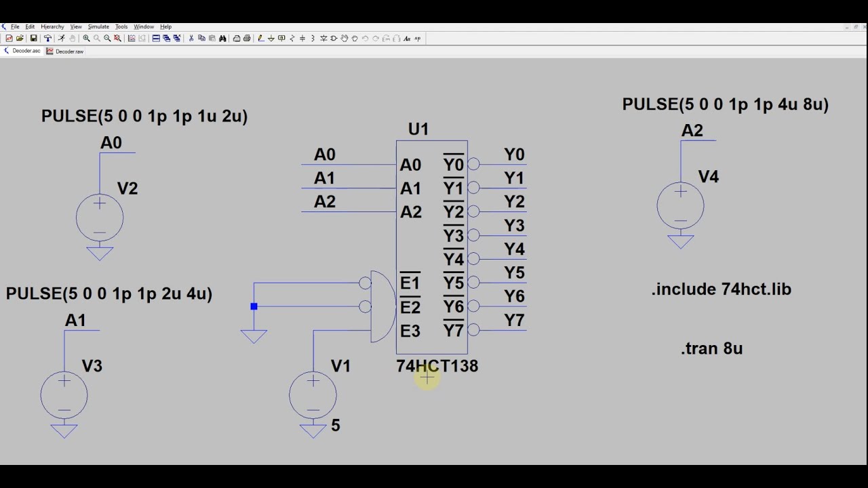This screenshot has height=488, width=868.
Task: Select the Label Net tool
Action: click(x=281, y=39)
